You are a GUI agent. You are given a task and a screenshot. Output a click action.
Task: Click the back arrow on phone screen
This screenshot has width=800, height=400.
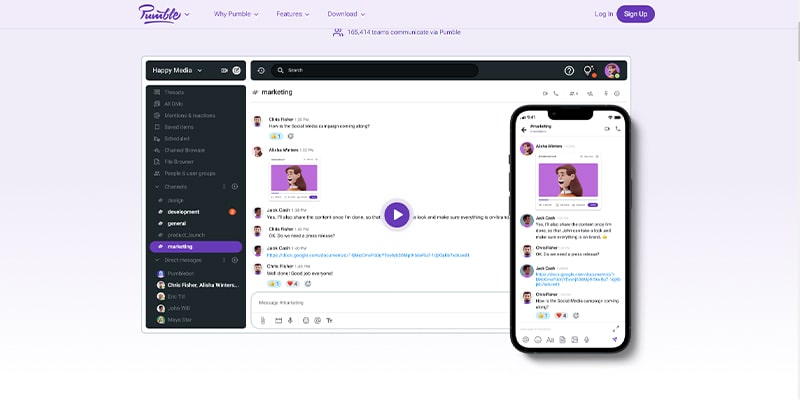click(x=523, y=130)
